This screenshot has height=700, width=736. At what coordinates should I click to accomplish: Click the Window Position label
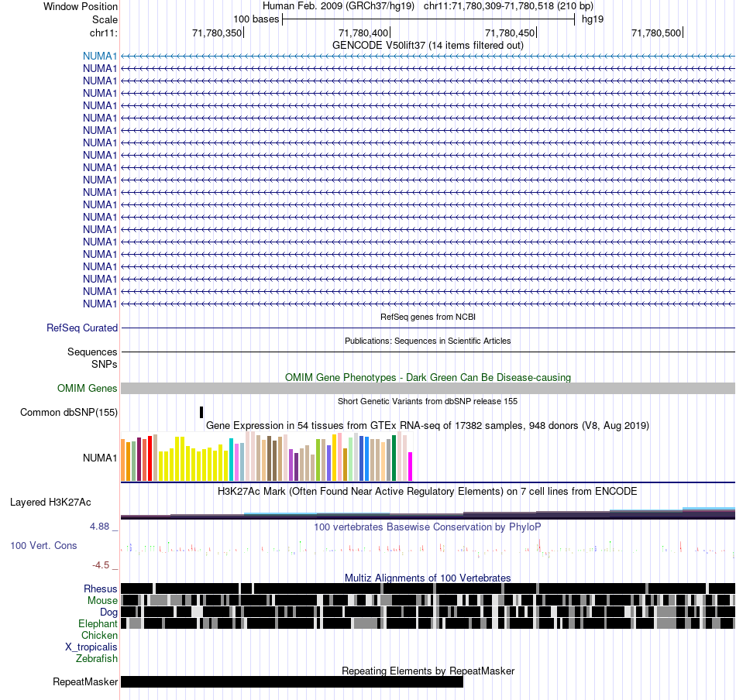pyautogui.click(x=81, y=6)
